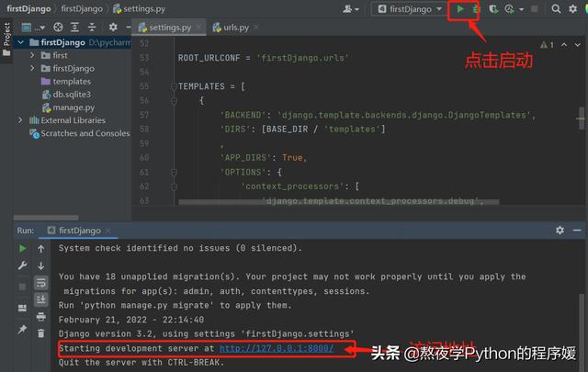Close the settings.py tab
588x372 pixels.
[198, 27]
